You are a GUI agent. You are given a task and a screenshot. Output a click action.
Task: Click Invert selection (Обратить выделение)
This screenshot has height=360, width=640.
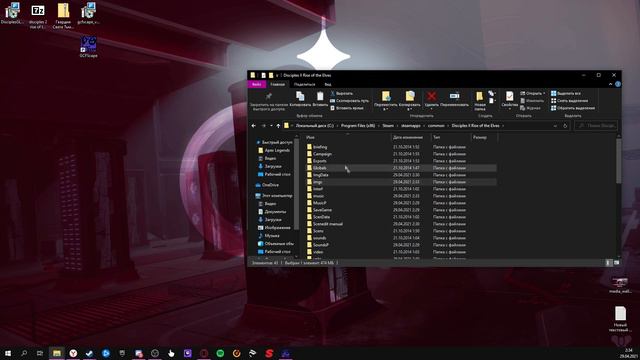click(x=573, y=108)
